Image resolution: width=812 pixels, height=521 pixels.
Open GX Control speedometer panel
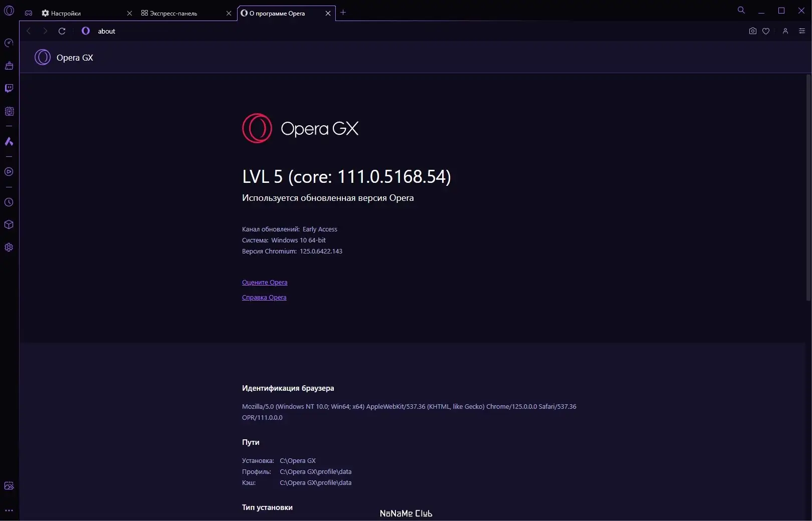tap(9, 43)
